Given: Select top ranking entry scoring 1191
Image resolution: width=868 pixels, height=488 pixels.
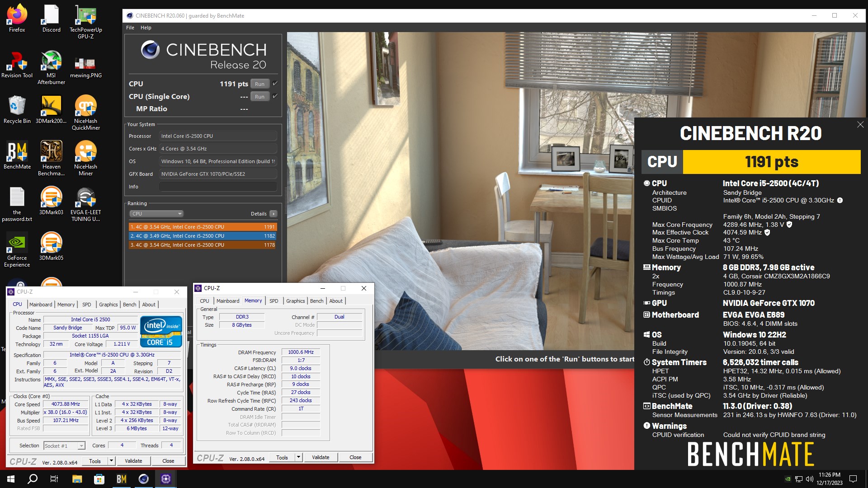Looking at the screenshot, I should [203, 227].
